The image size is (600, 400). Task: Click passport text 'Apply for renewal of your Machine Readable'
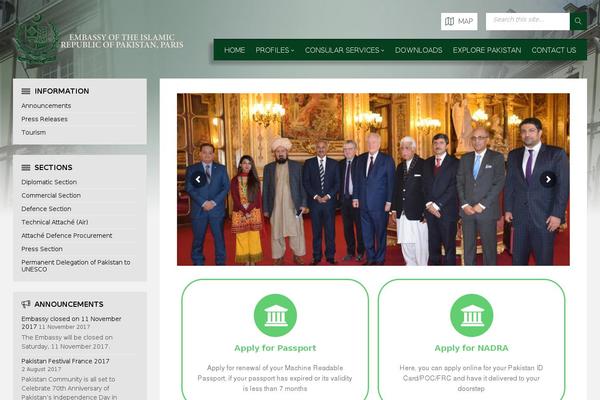coord(275,368)
